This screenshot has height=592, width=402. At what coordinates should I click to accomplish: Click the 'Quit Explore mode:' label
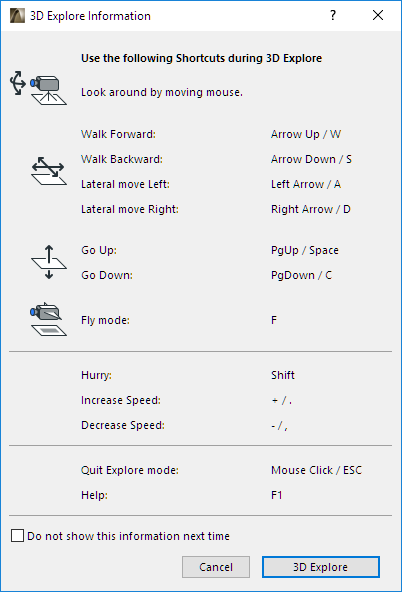coord(130,470)
